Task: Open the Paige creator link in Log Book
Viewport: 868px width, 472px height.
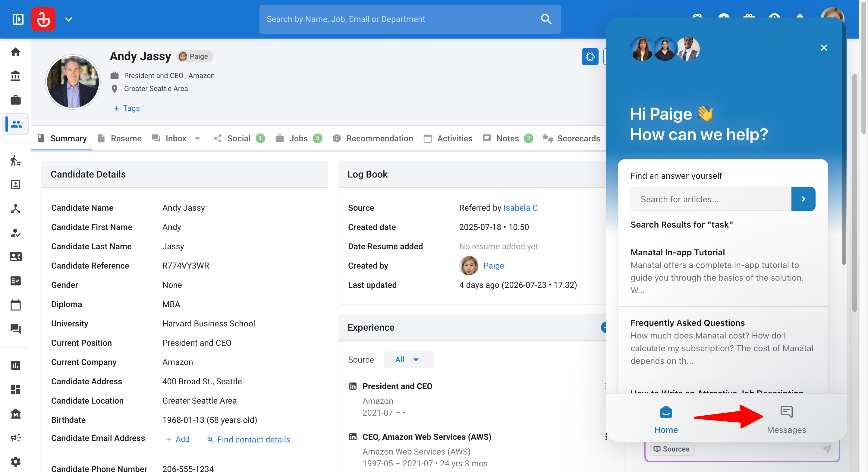Action: point(494,266)
